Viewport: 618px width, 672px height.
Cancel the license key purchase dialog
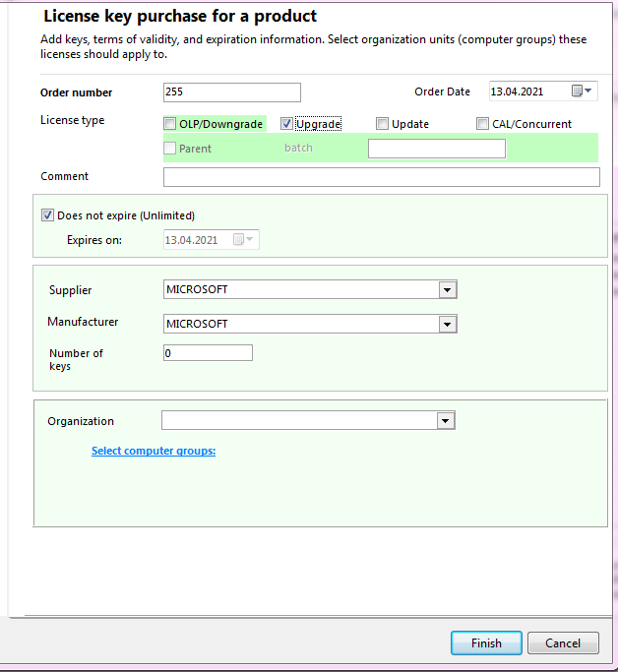[563, 643]
